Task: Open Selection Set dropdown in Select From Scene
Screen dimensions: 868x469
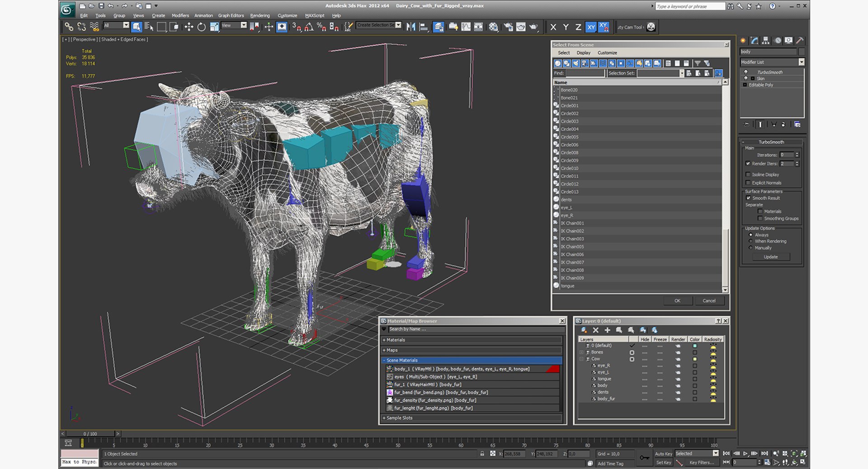Action: (x=681, y=73)
